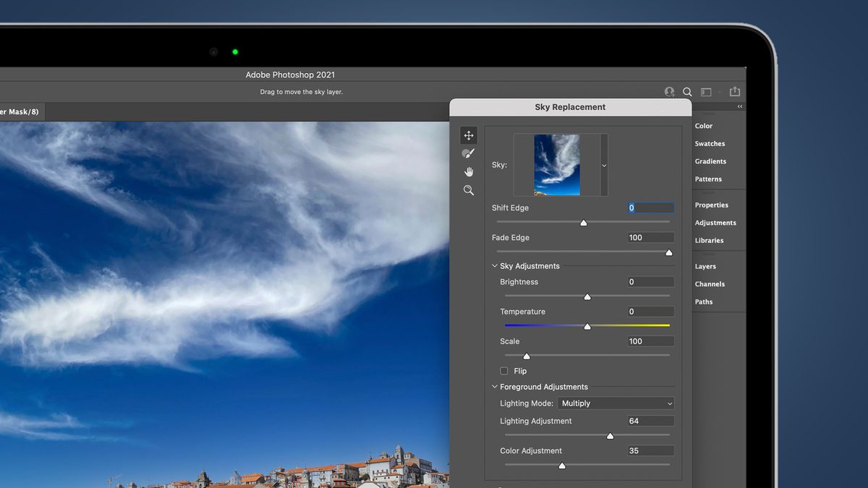The height and width of the screenshot is (488, 868).
Task: Collapse the Sky Adjustments section
Action: tap(495, 265)
